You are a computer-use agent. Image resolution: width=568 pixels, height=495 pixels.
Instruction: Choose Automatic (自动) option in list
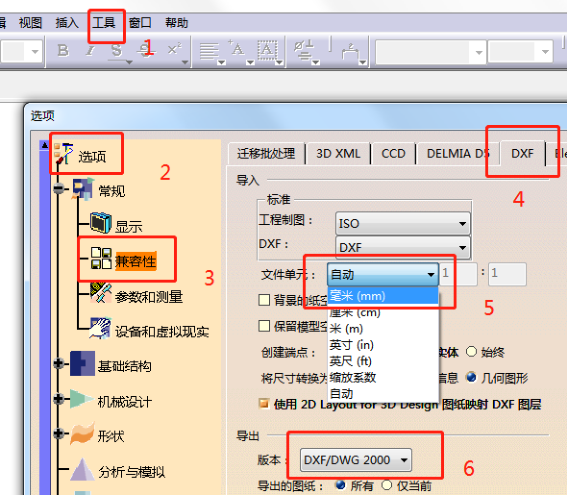click(383, 393)
